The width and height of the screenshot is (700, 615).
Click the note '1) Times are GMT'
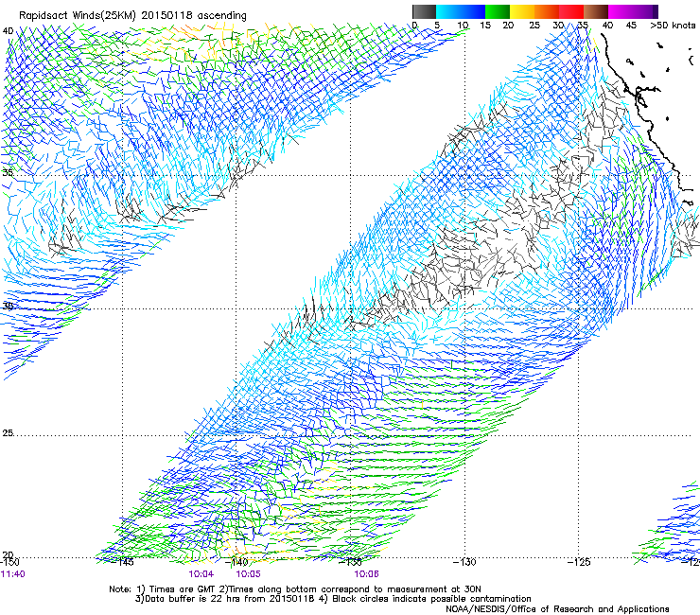pyautogui.click(x=176, y=589)
